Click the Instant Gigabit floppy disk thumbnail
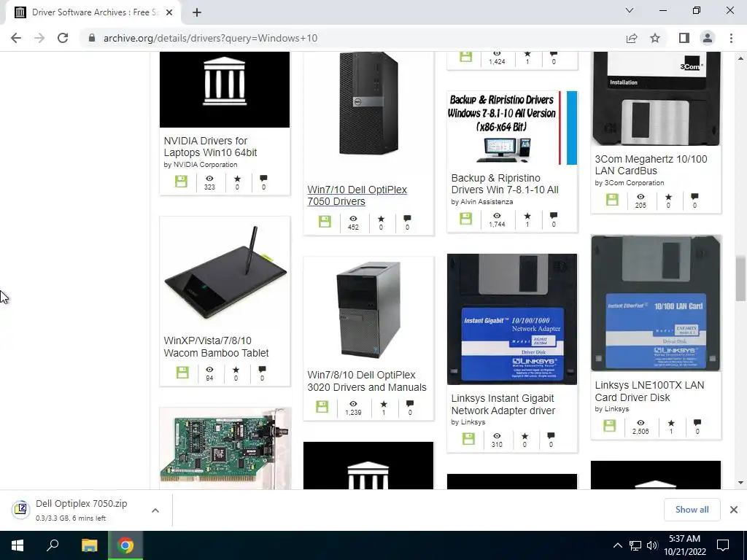The image size is (747, 560). (x=512, y=319)
